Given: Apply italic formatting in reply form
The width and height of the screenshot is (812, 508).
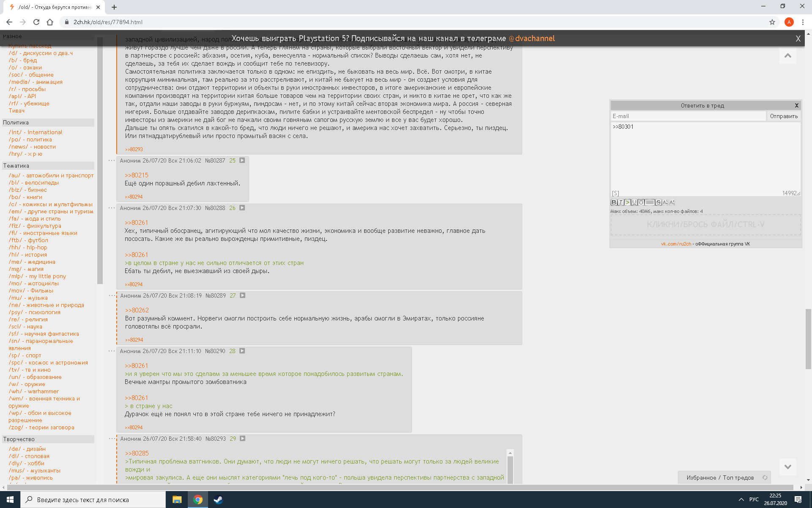Looking at the screenshot, I should pyautogui.click(x=620, y=202).
